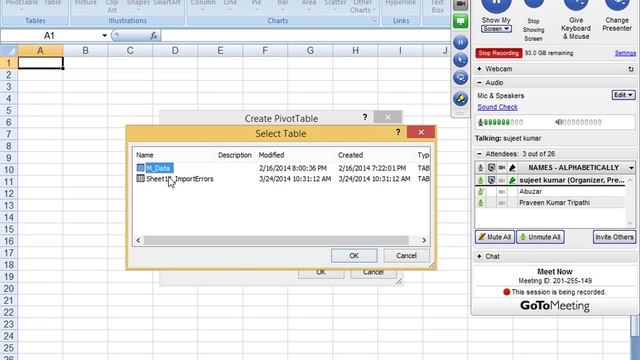Click the Stop Recording button
This screenshot has height=360, width=640.
[x=499, y=53]
